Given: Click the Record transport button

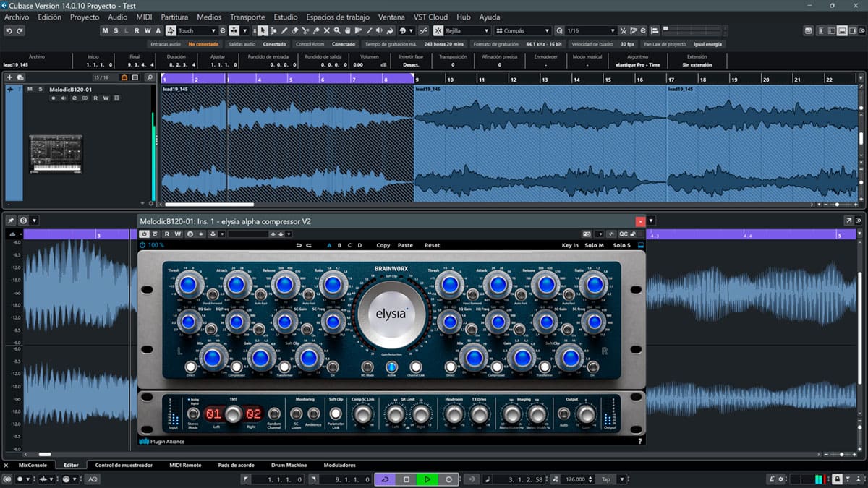Looking at the screenshot, I should click(448, 479).
